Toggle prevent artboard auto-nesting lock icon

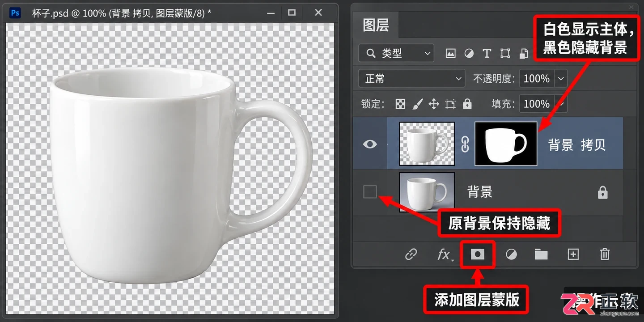click(x=450, y=104)
